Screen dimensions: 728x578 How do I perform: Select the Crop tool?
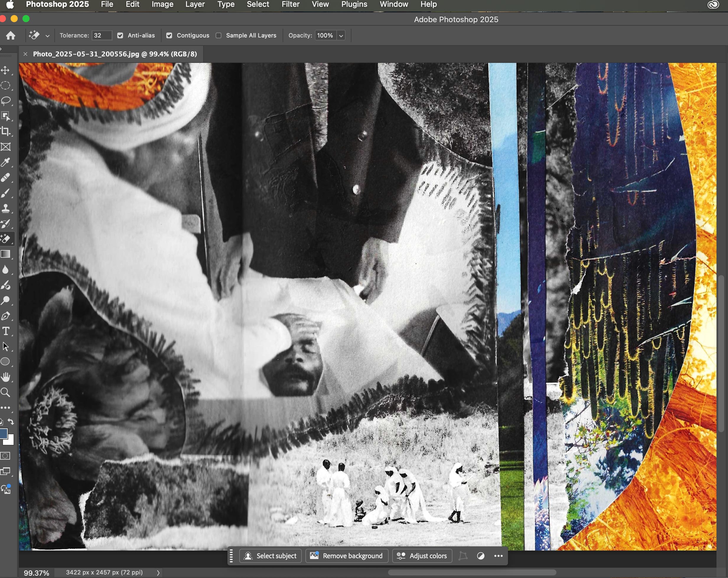pos(5,131)
